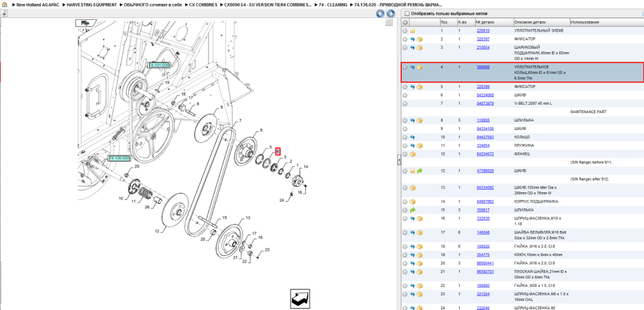This screenshot has width=644, height=310.
Task: Open 'ОБЫЧНОГО сочетает в себе' breadcrumb
Action: click(x=153, y=5)
